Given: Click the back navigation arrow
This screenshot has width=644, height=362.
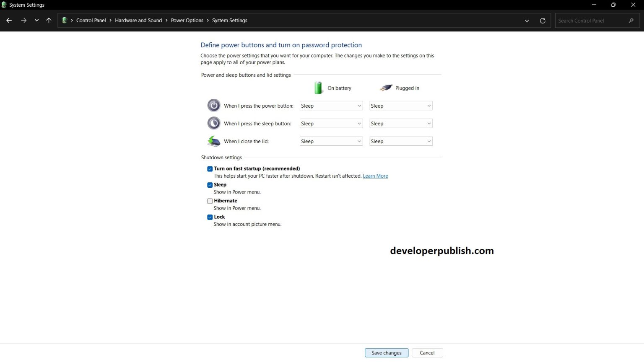Looking at the screenshot, I should click(x=9, y=20).
